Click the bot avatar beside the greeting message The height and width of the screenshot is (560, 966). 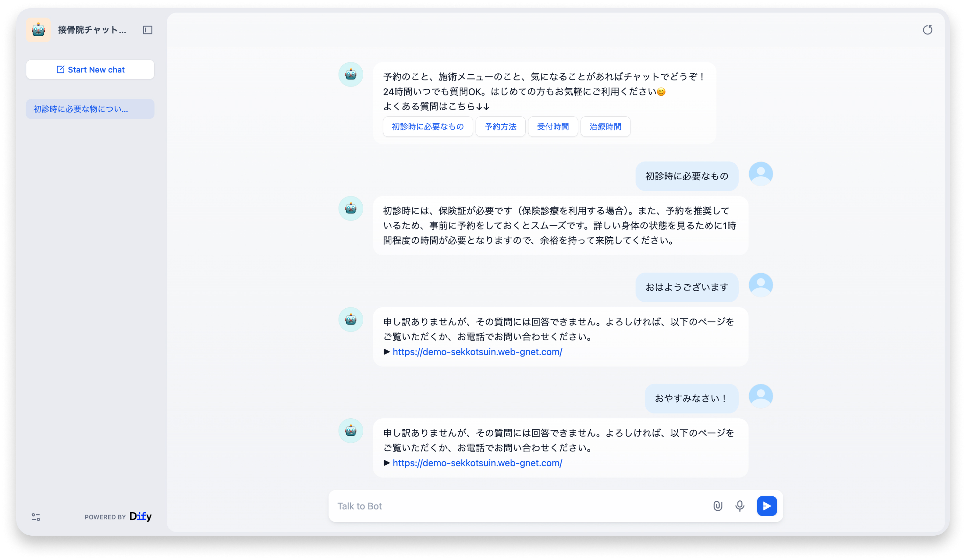click(x=350, y=75)
